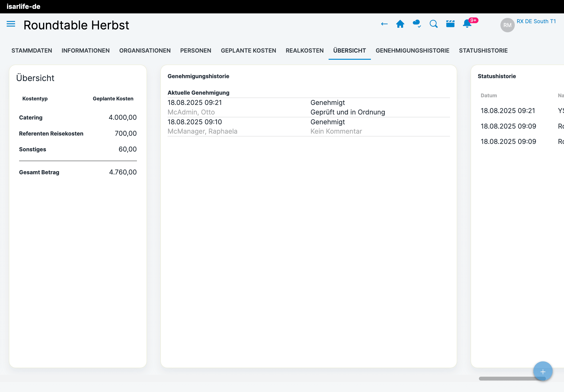Open RX DE South T1 link
The height and width of the screenshot is (392, 564).
click(536, 21)
